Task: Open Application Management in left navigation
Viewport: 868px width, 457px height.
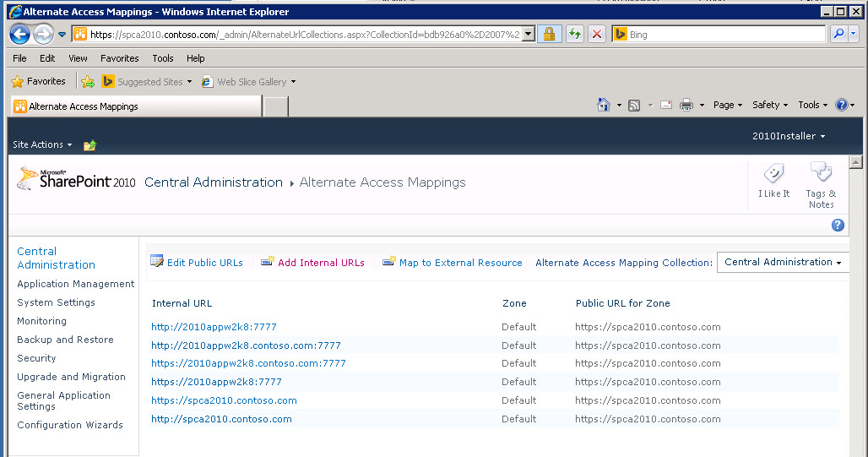Action: tap(76, 284)
